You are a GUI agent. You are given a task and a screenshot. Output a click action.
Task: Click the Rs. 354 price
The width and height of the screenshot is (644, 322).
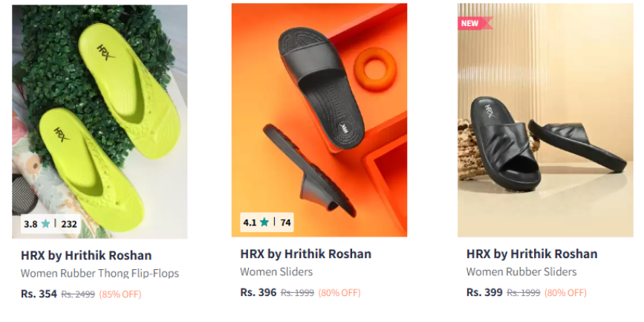pos(39,294)
